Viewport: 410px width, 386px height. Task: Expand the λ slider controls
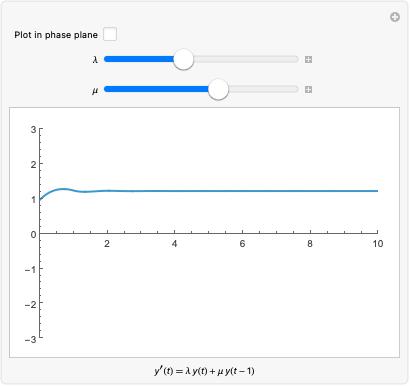pyautogui.click(x=308, y=60)
